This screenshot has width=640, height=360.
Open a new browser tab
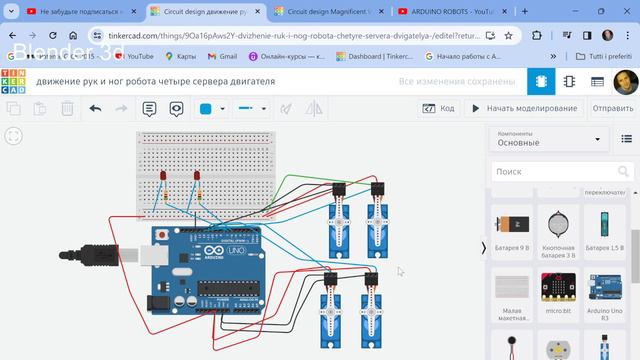coord(525,11)
